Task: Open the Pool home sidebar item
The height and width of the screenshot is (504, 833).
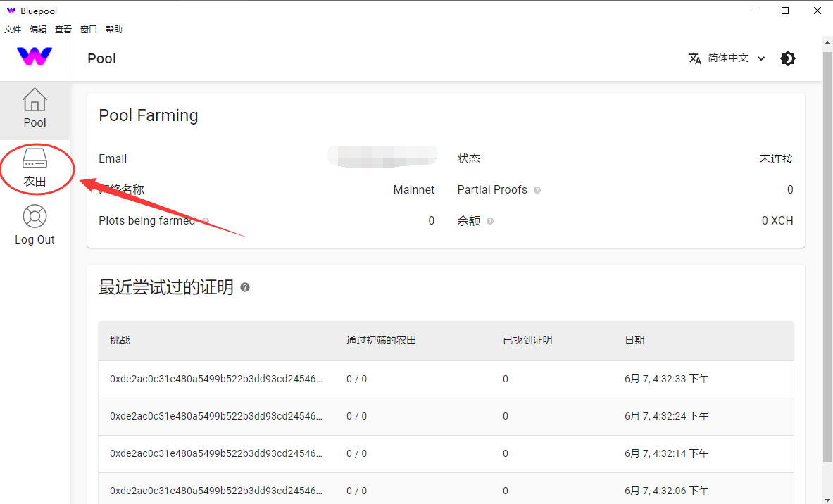Action: [35, 110]
